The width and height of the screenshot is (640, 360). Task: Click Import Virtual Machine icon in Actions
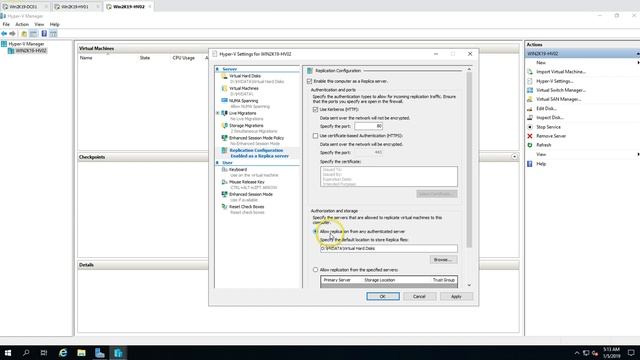[530, 72]
